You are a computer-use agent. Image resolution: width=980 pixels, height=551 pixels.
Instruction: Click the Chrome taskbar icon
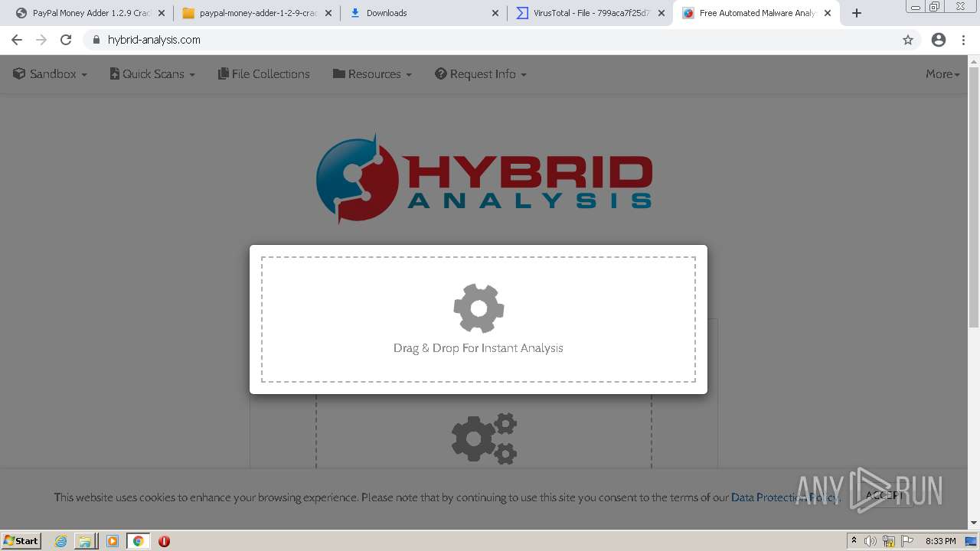click(x=139, y=541)
